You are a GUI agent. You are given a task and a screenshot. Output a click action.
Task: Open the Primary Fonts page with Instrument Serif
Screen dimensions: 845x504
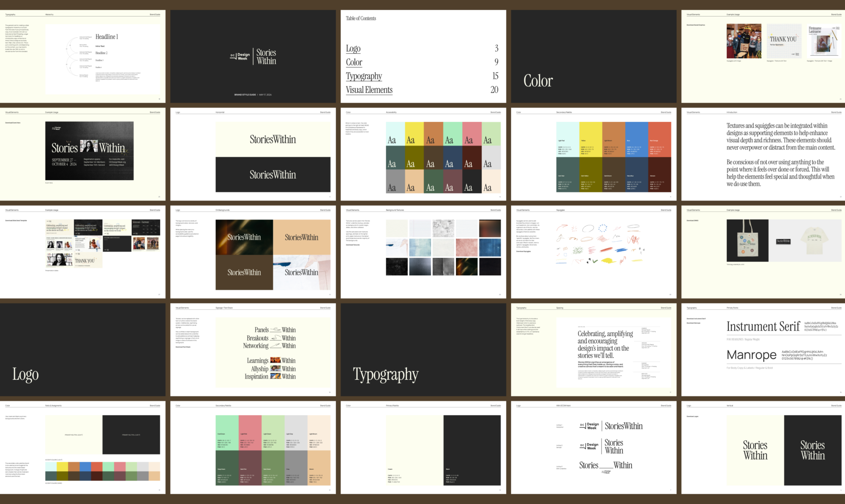coord(763,350)
